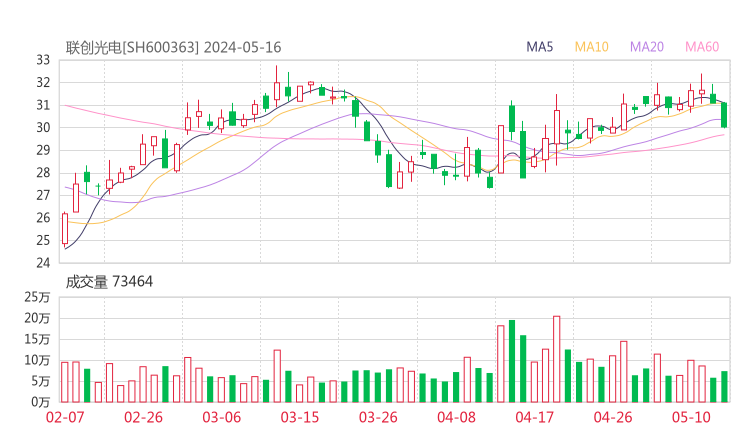Click the 02-07 date label

pyautogui.click(x=65, y=417)
